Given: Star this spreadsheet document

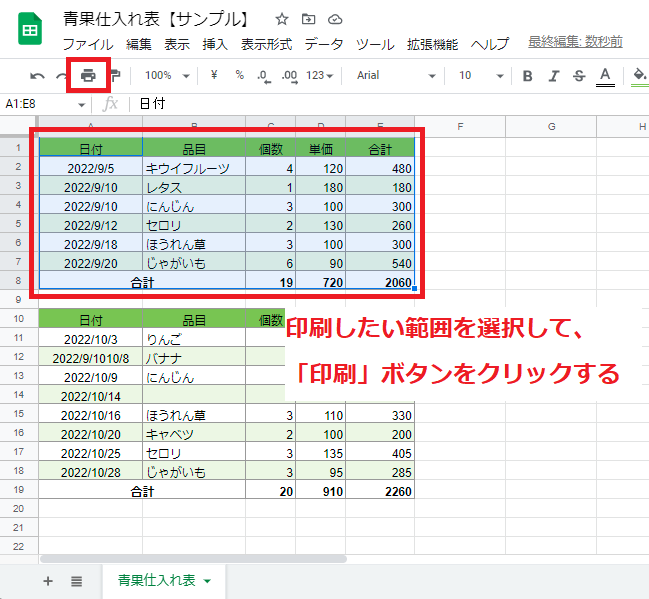Looking at the screenshot, I should [x=282, y=19].
